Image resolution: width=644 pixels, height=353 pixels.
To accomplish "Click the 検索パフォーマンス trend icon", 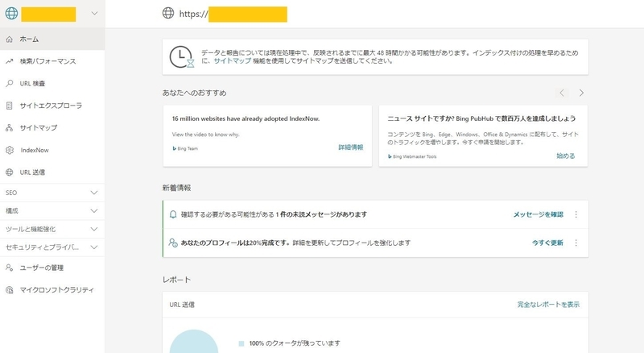I will click(x=10, y=61).
